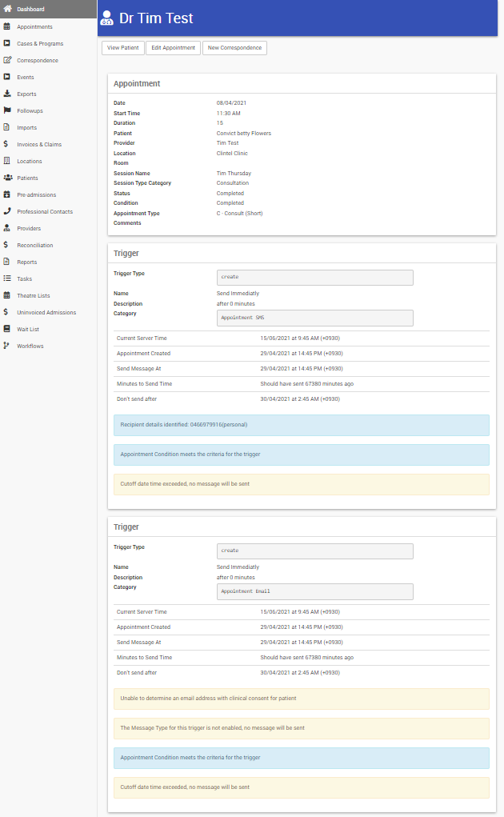
Task: Open Cases & Programs section
Action: point(40,44)
